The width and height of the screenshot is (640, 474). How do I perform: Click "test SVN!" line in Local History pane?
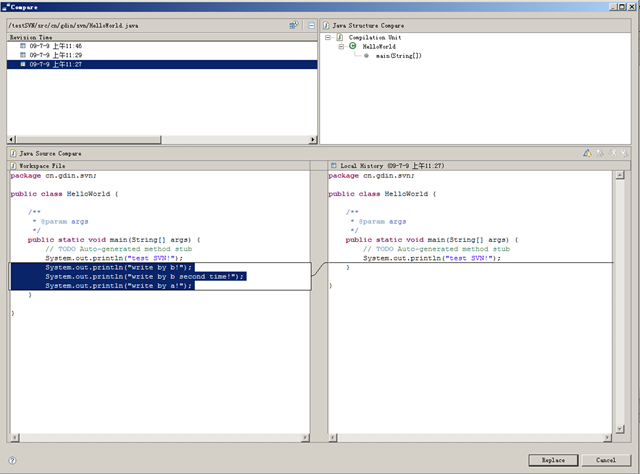coord(432,258)
